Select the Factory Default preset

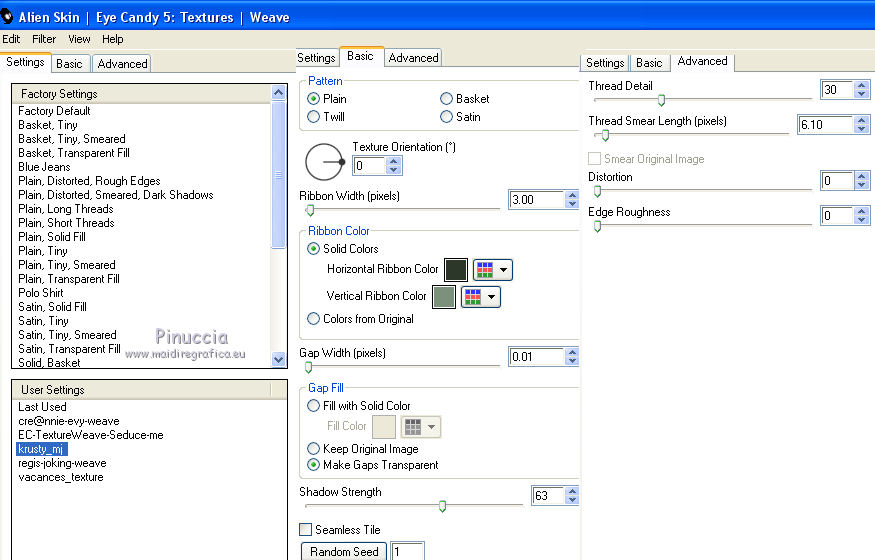click(54, 111)
